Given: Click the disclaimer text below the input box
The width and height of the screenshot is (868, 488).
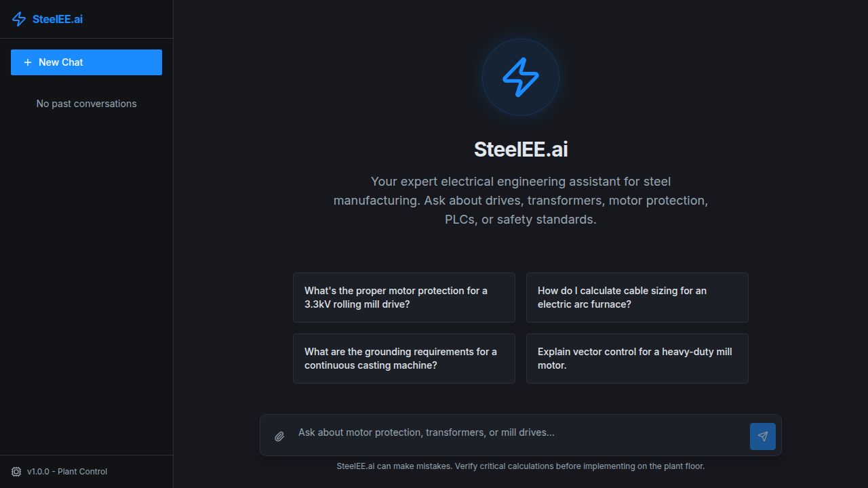Looking at the screenshot, I should tap(520, 466).
